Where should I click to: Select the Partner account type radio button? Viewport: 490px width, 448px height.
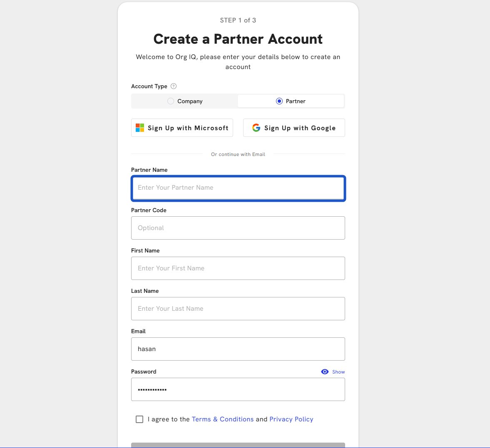pos(279,101)
